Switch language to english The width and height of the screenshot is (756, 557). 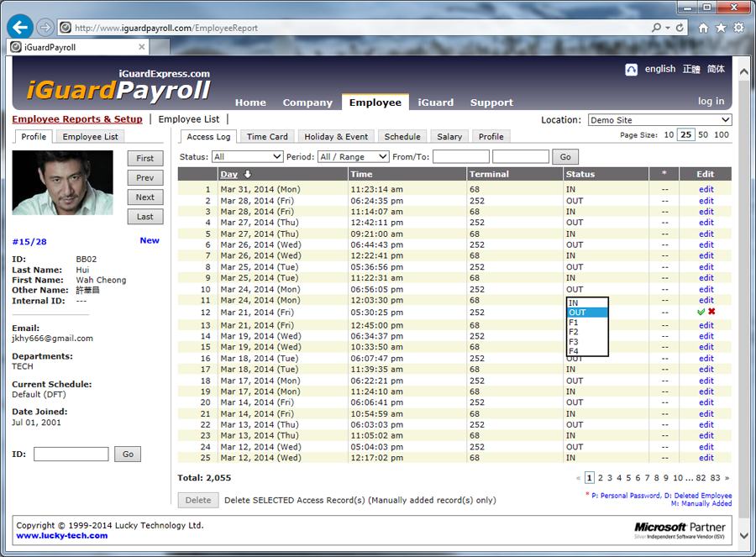660,69
